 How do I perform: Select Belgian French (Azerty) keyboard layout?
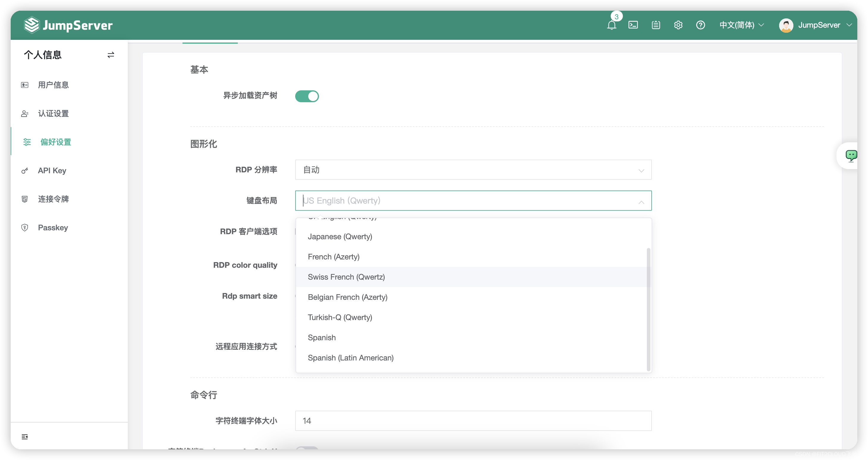471,297
